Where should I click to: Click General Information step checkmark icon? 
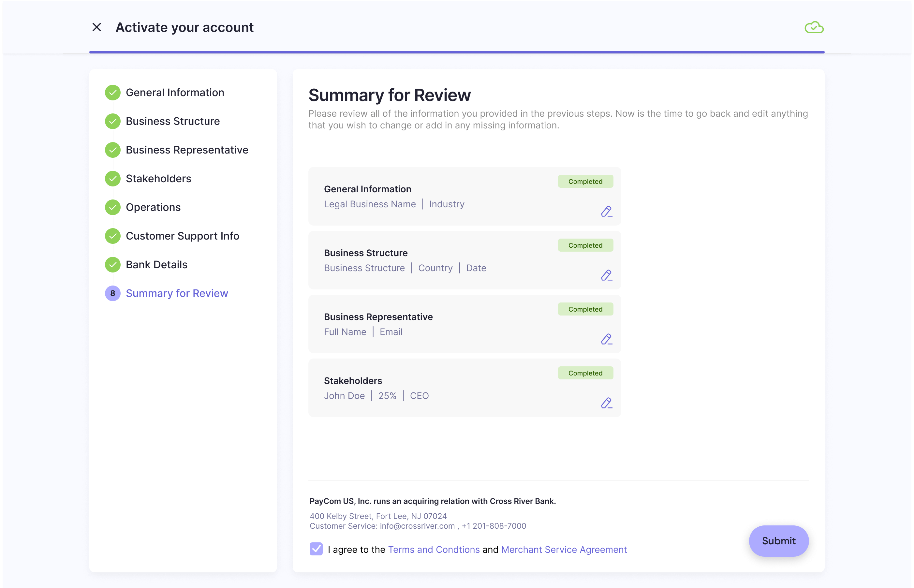[113, 92]
